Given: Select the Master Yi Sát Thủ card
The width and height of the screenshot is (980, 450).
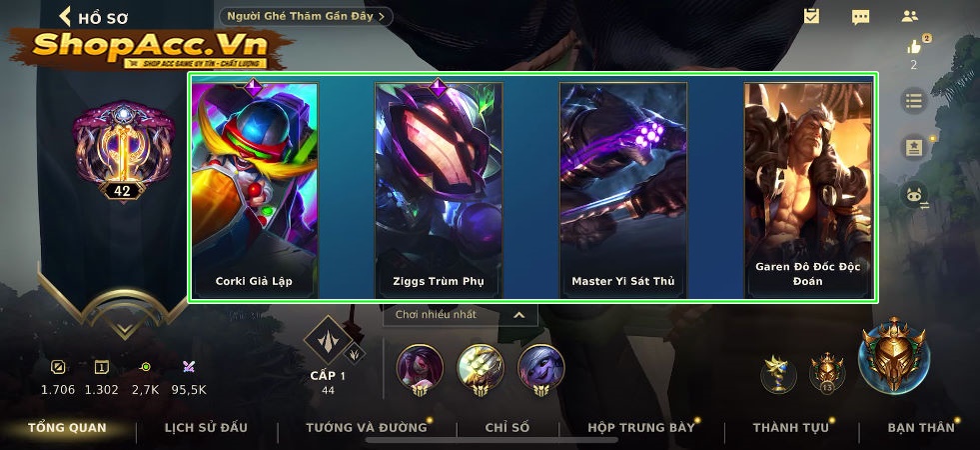Looking at the screenshot, I should 623,190.
